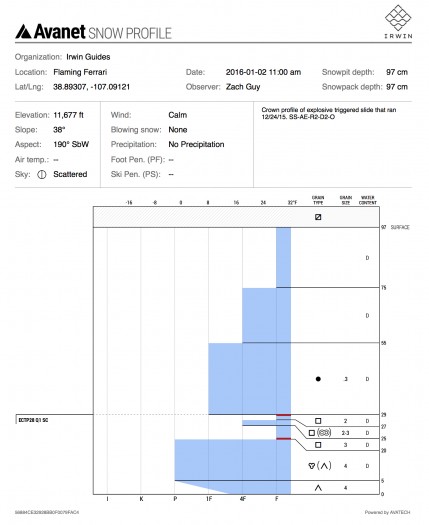Click the blue pencil-hardness bar between 20 and 5 cm

point(232,460)
